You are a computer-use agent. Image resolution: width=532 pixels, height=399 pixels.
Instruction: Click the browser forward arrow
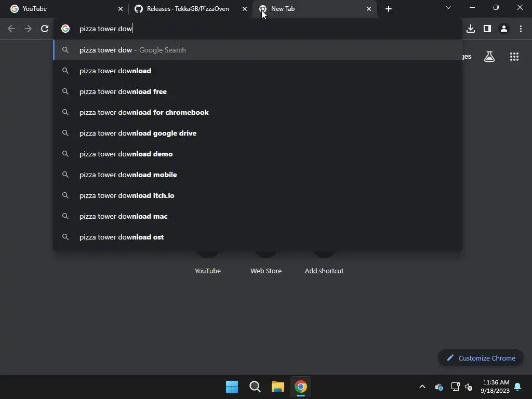(x=28, y=29)
